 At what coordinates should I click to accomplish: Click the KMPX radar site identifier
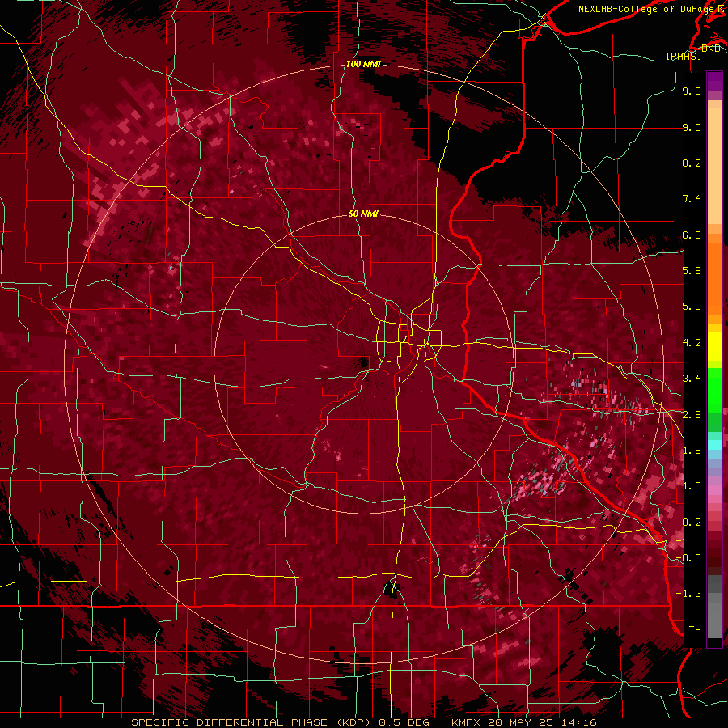pos(466,722)
